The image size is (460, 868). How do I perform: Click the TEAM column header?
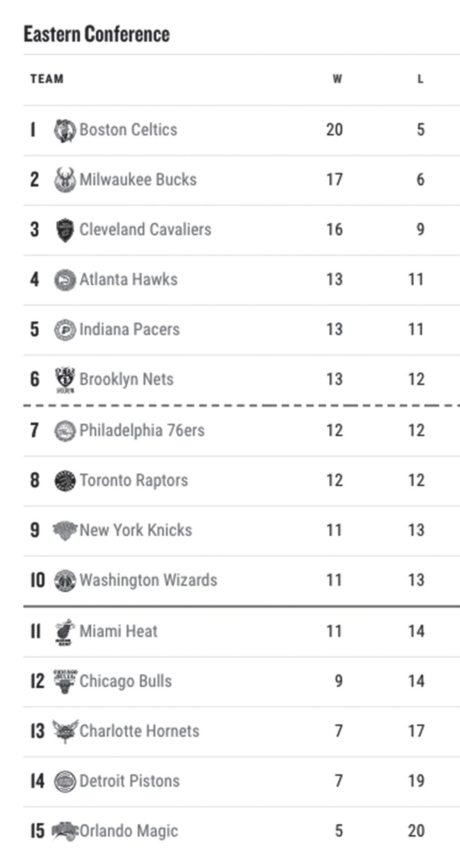coord(47,79)
